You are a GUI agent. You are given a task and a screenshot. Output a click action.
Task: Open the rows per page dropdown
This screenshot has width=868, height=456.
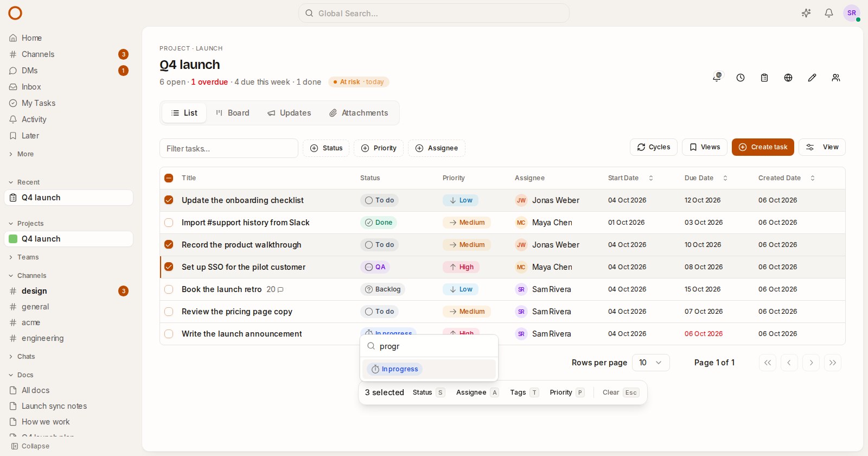click(x=650, y=363)
